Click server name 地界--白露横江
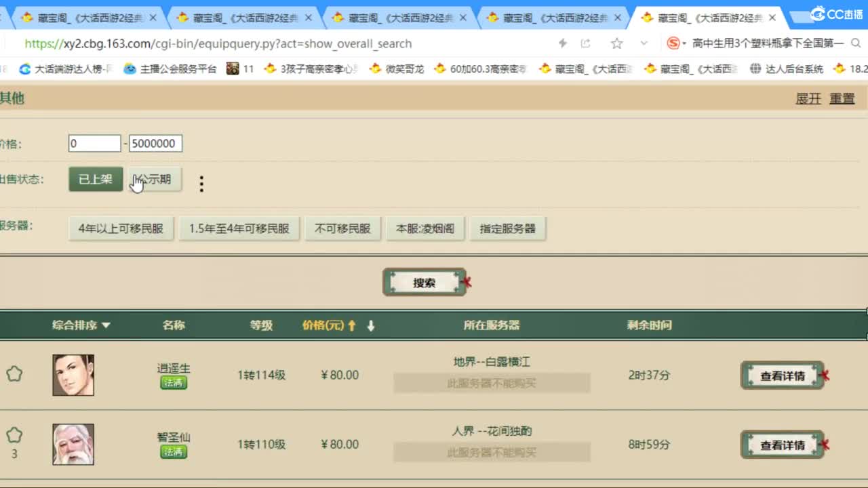Image resolution: width=868 pixels, height=488 pixels. coord(492,362)
